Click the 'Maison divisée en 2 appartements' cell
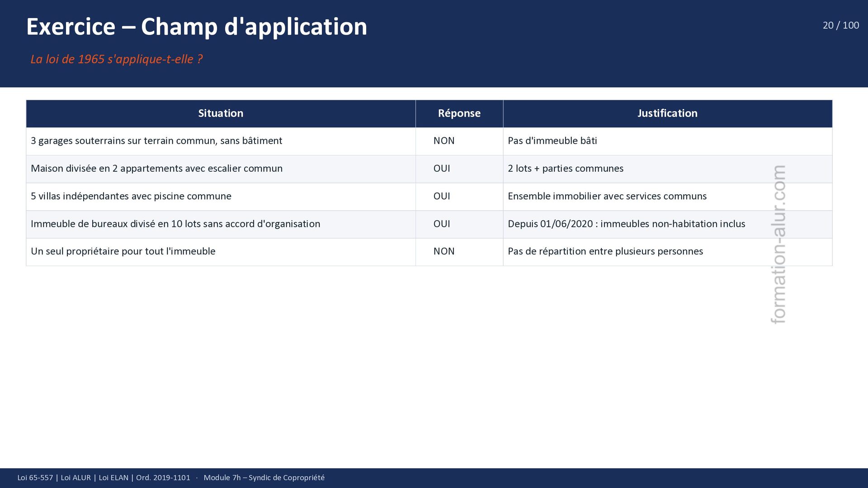868x488 pixels. point(156,169)
